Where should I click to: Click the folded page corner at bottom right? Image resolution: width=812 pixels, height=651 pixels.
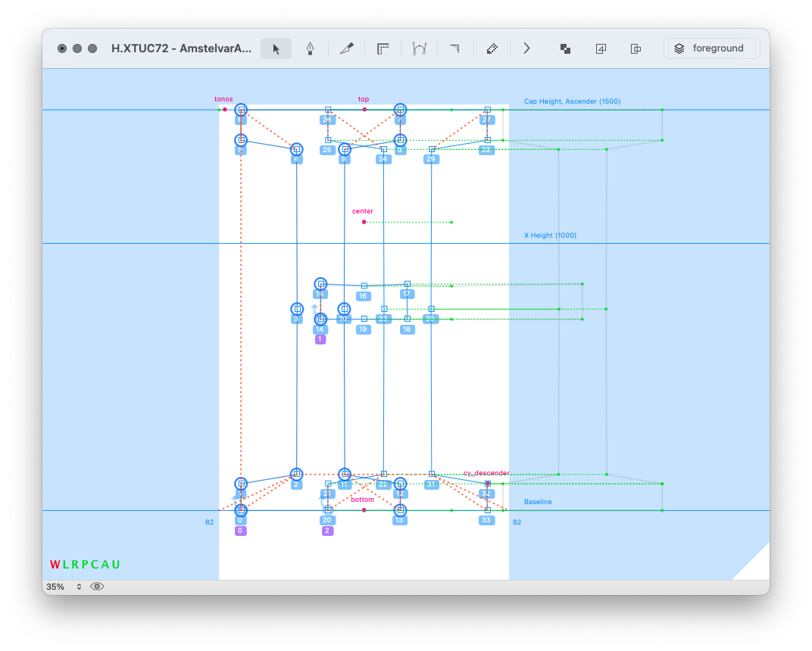click(755, 565)
